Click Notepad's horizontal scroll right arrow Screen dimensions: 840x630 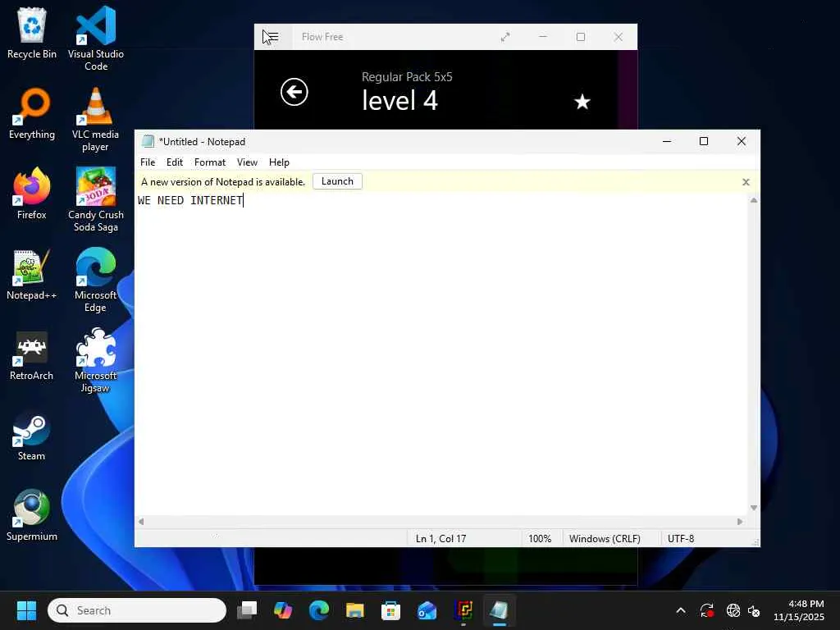tap(740, 522)
